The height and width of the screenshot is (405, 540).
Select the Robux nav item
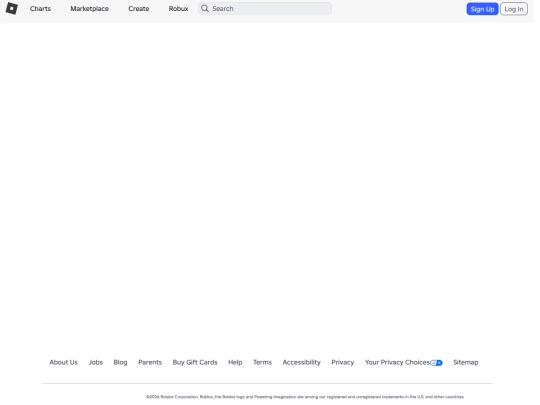point(178,9)
